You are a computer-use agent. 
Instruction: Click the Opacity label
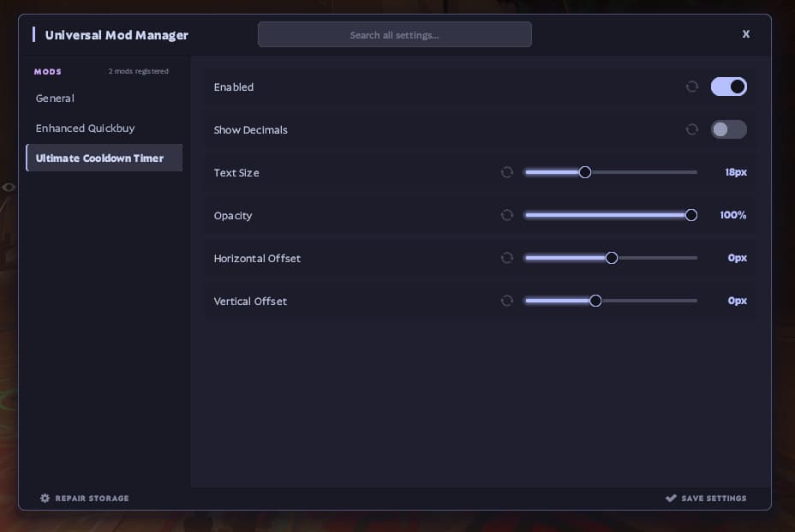(233, 216)
